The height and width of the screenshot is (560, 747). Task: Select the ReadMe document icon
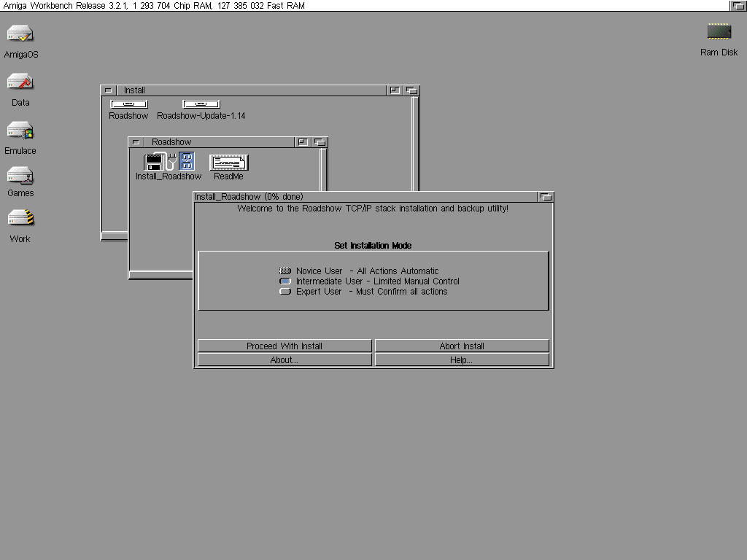[228, 163]
